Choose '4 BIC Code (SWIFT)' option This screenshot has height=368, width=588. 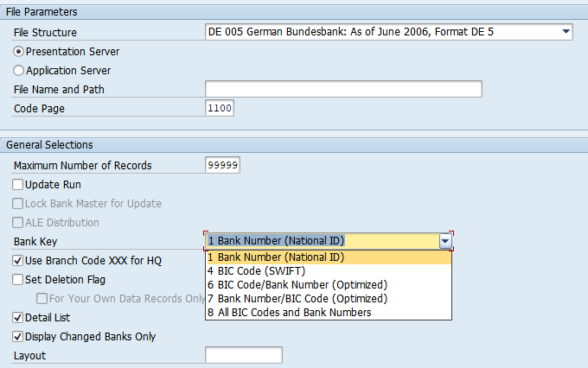coord(328,271)
